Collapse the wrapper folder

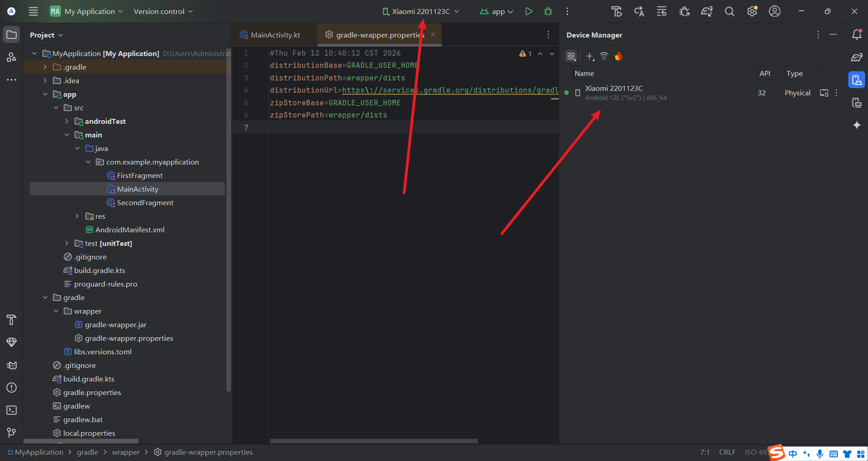point(56,311)
